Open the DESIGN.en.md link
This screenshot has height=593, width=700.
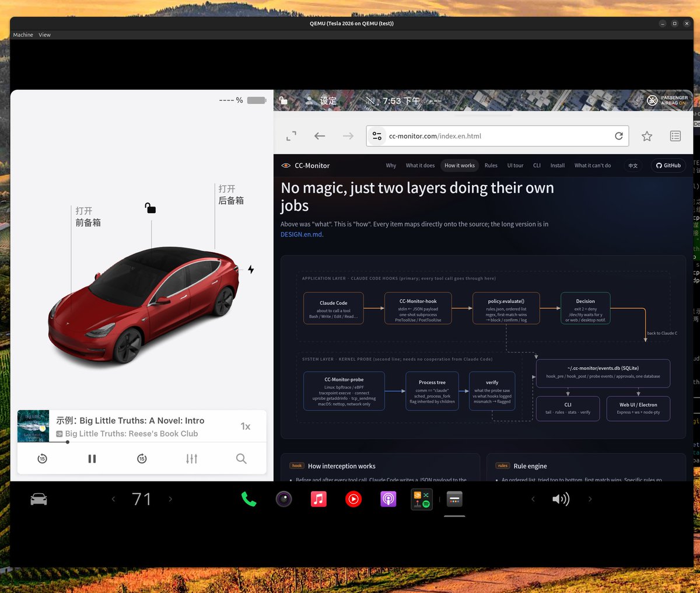301,235
